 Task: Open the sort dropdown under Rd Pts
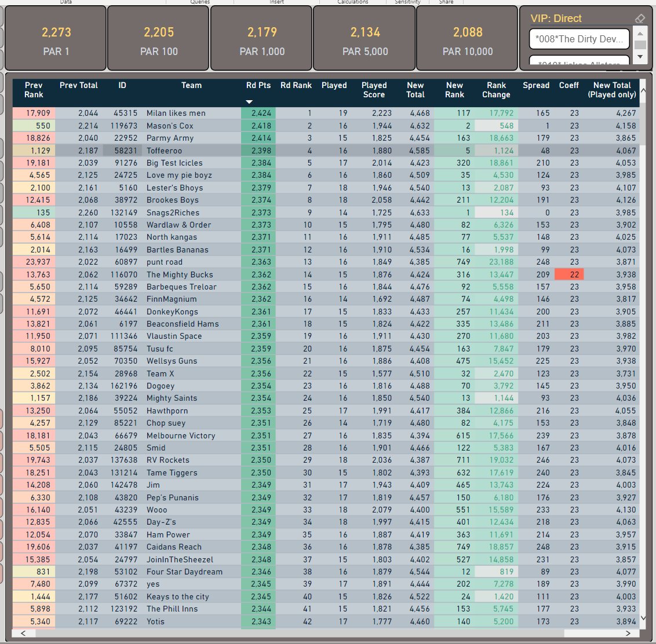point(250,101)
